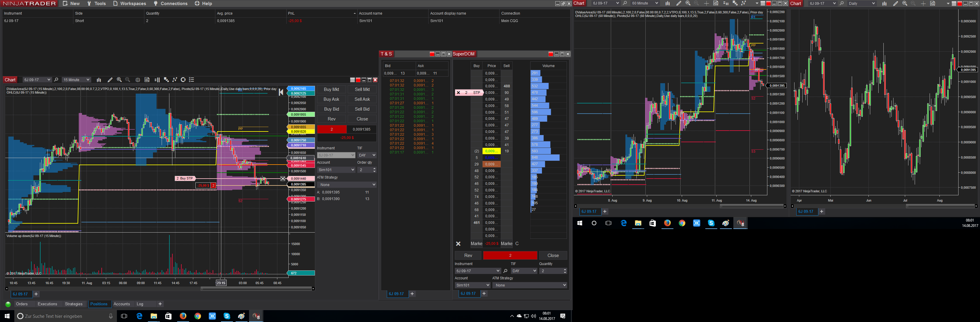Open drawing tools pencil in Daily chart

pos(896,3)
